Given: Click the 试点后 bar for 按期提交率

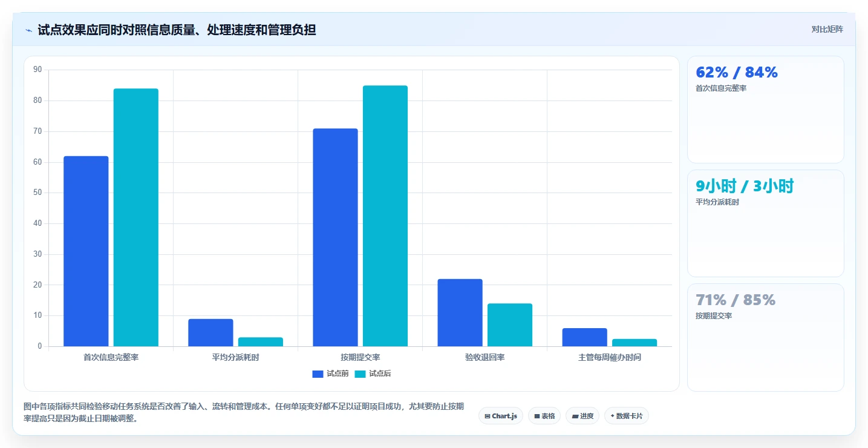Looking at the screenshot, I should [385, 216].
